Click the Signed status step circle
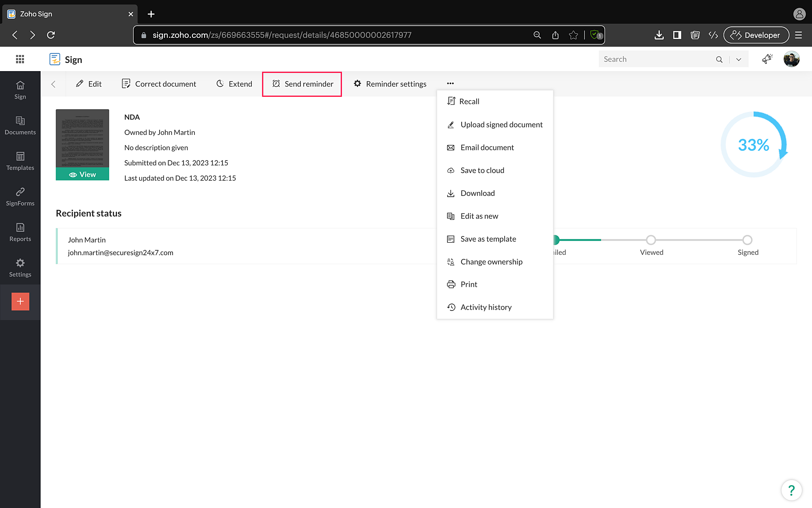 (747, 240)
